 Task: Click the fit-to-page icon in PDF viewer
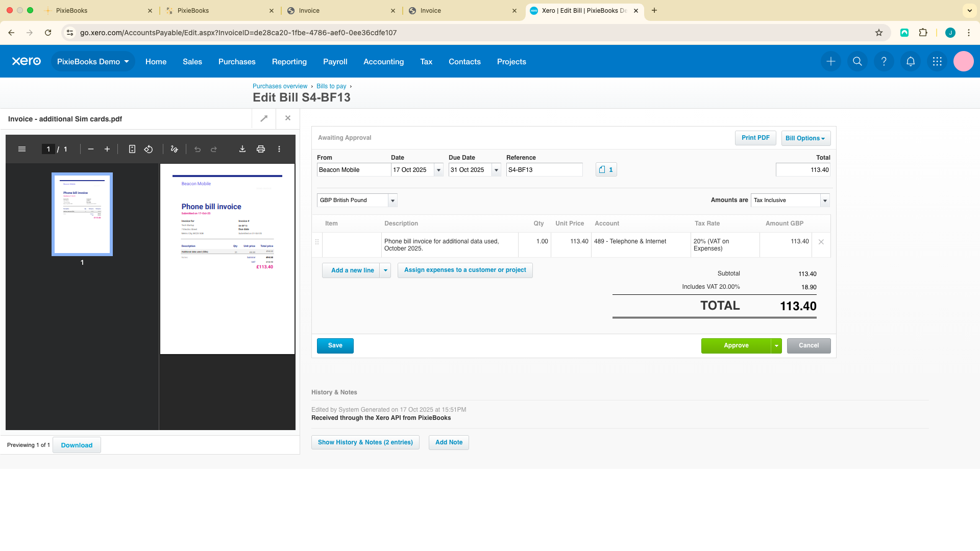tap(132, 149)
